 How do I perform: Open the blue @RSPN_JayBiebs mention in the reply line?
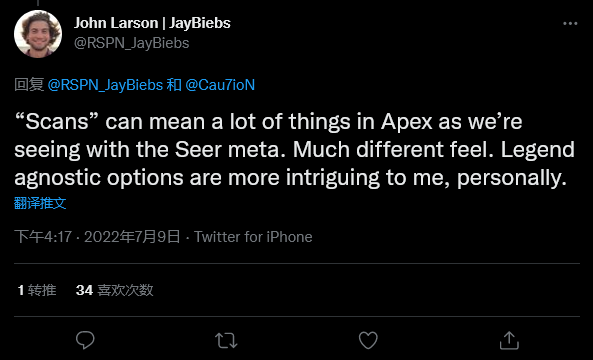click(105, 85)
